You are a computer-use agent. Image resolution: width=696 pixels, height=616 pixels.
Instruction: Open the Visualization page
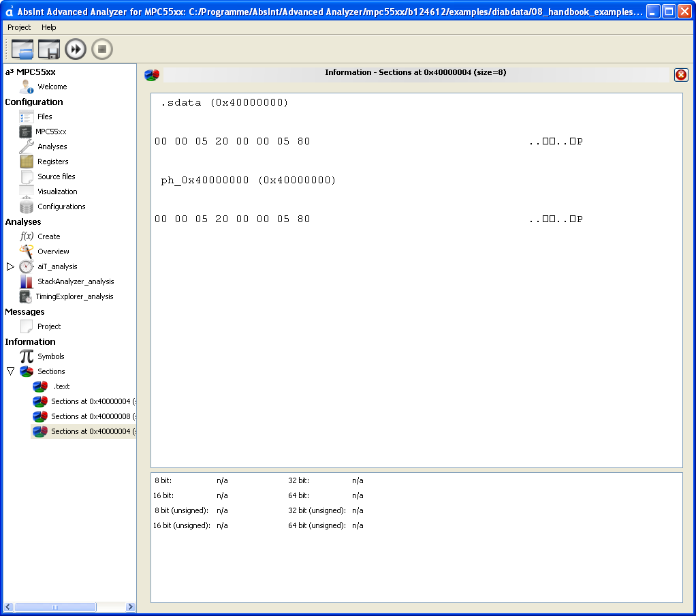pyautogui.click(x=57, y=191)
